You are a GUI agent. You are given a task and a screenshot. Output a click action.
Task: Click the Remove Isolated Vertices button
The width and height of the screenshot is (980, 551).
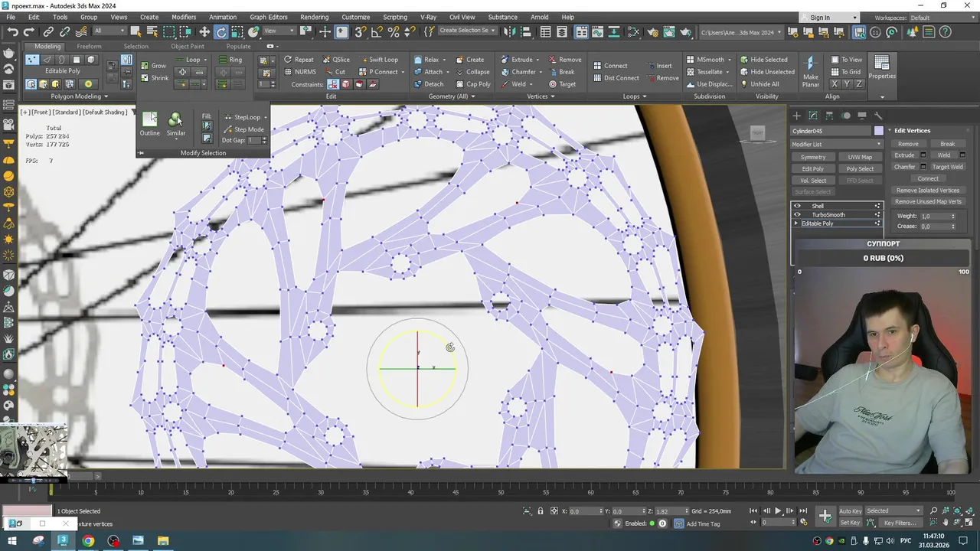[x=927, y=191]
